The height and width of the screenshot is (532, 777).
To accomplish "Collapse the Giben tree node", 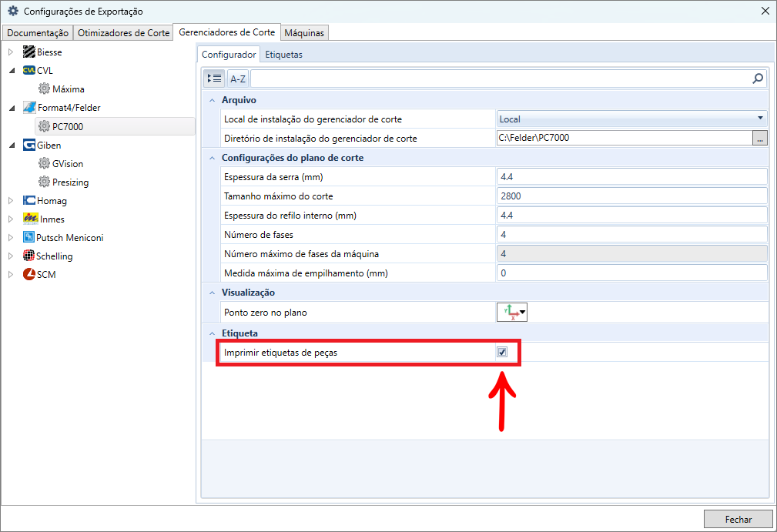I will 12,146.
